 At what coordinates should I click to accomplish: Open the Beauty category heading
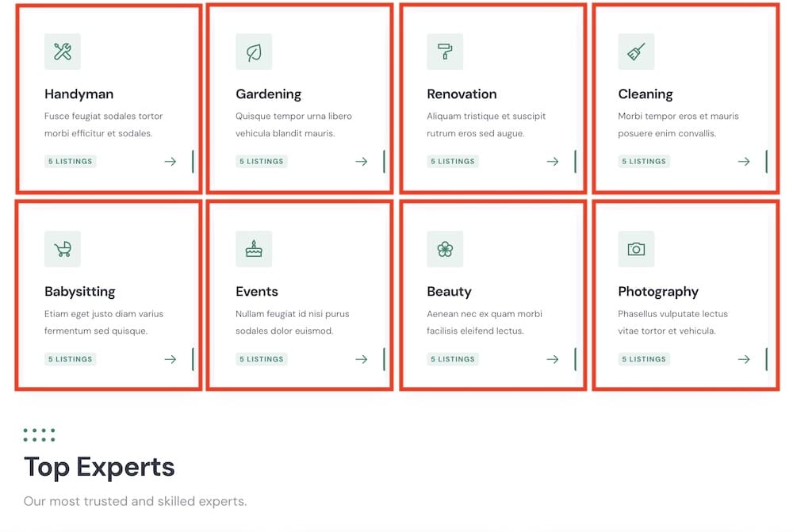(449, 292)
